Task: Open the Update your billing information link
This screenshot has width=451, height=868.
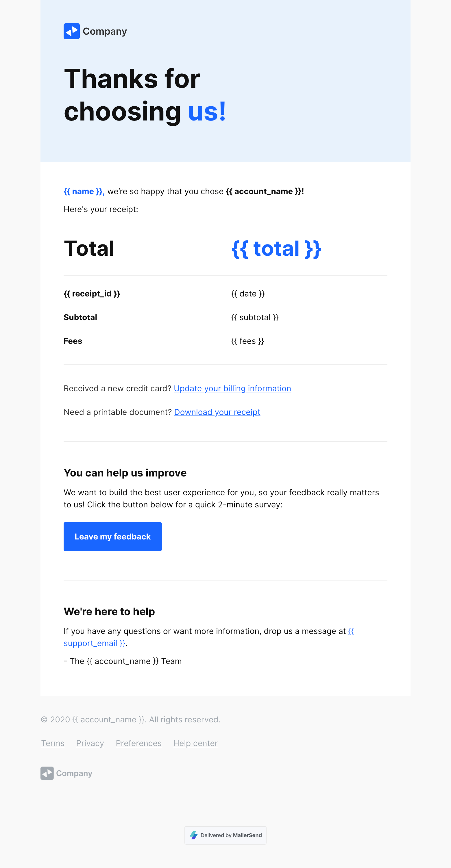Action: click(x=232, y=389)
